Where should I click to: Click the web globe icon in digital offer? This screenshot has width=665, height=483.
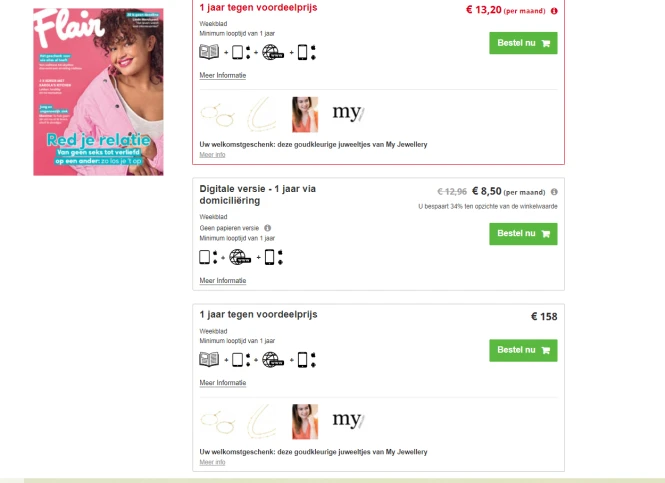[240, 257]
